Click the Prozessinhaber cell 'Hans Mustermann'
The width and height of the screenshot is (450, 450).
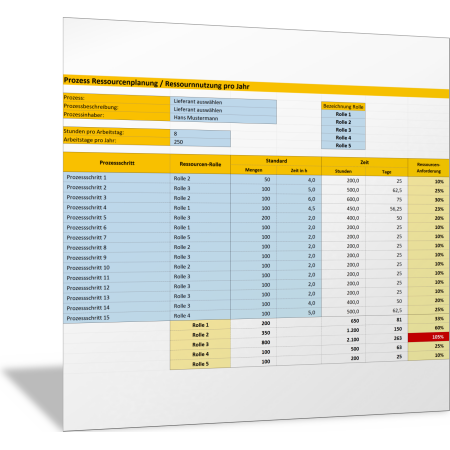[x=223, y=118]
